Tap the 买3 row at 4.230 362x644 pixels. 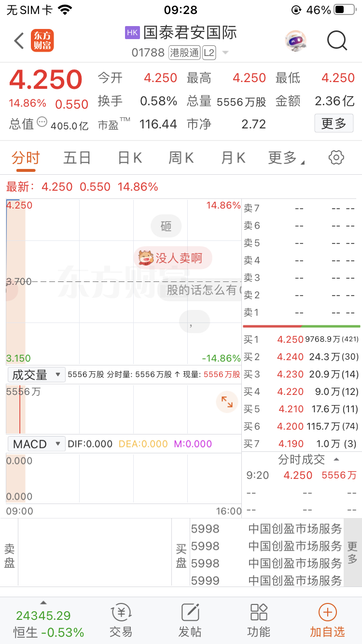tap(302, 374)
